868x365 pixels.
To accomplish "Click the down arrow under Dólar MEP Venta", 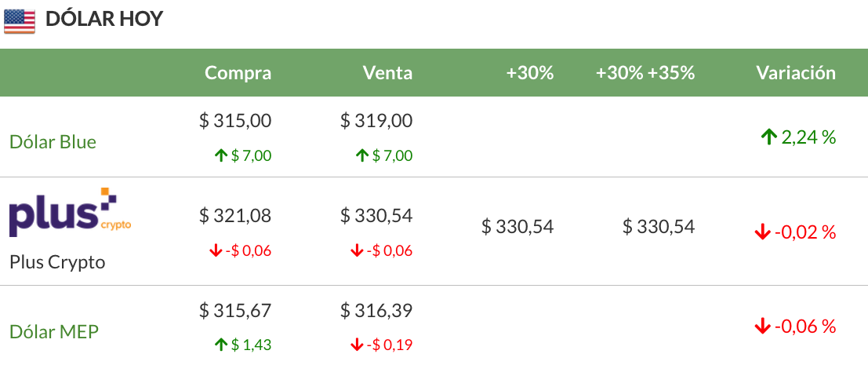I will pyautogui.click(x=356, y=345).
